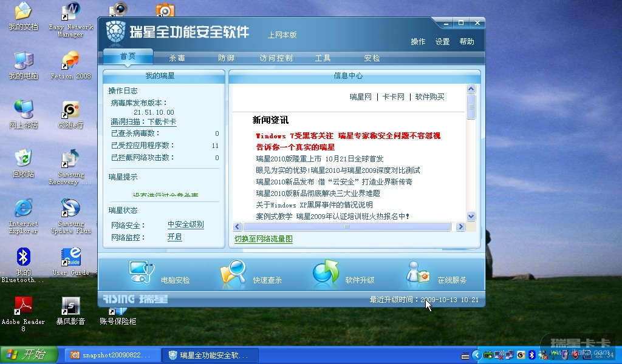Viewport: 622px width, 364px height.
Task: Open the 电脑安检 PC checkup icon
Action: 141,272
